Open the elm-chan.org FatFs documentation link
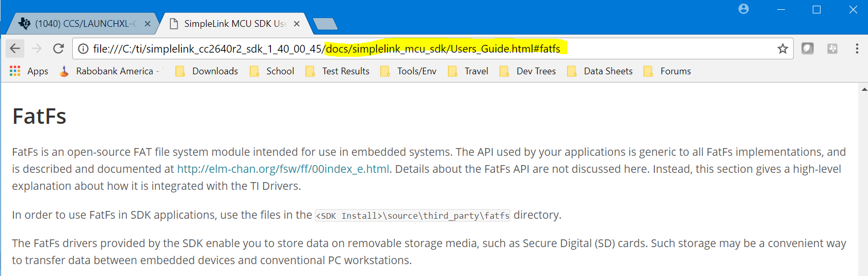 coord(283,169)
